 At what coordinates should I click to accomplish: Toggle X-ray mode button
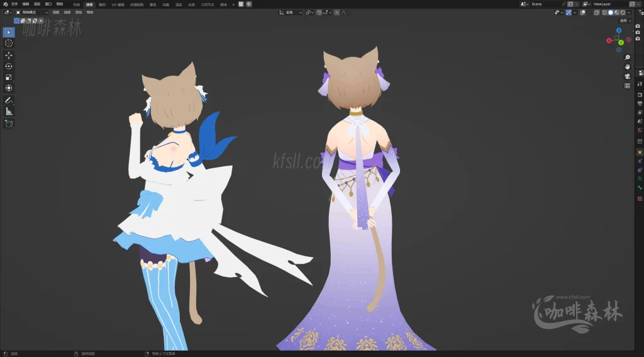pyautogui.click(x=596, y=13)
